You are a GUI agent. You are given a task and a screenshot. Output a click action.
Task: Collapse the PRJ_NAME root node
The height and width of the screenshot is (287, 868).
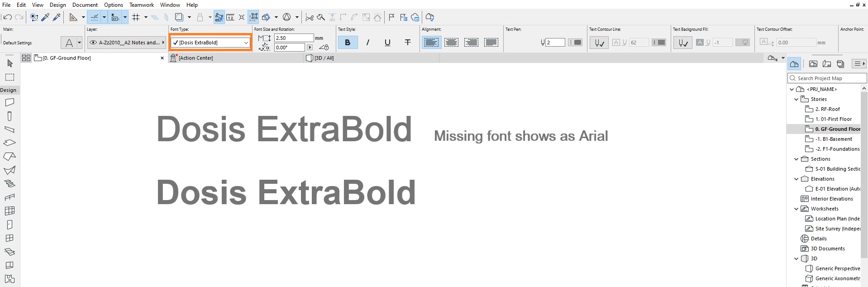(x=792, y=89)
